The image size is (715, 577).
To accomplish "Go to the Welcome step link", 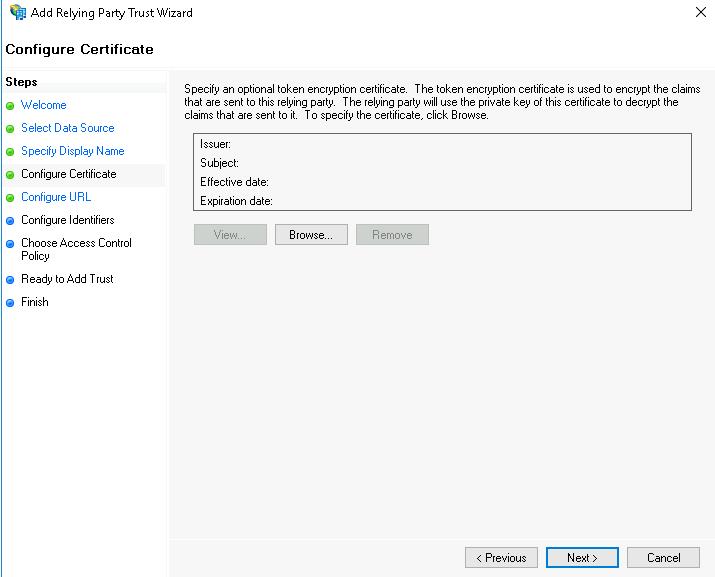I will [x=43, y=105].
